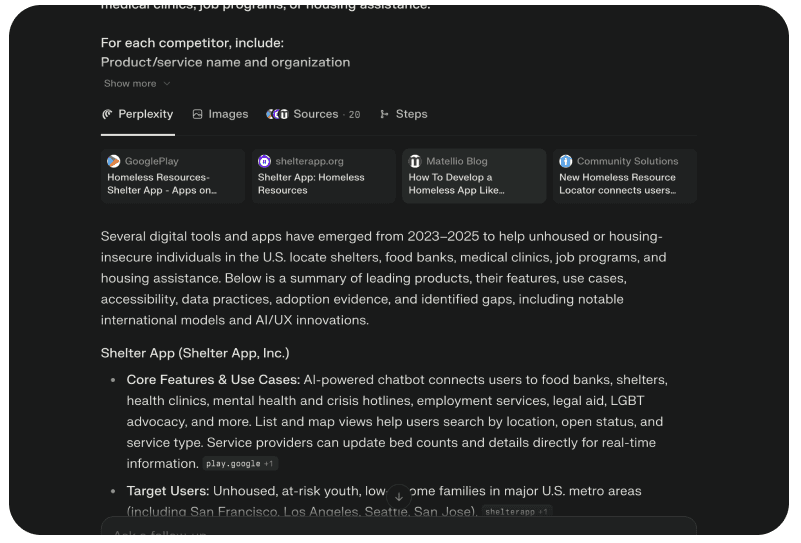Open the Community Solutions source card
This screenshot has width=801, height=543.
pyautogui.click(x=625, y=176)
